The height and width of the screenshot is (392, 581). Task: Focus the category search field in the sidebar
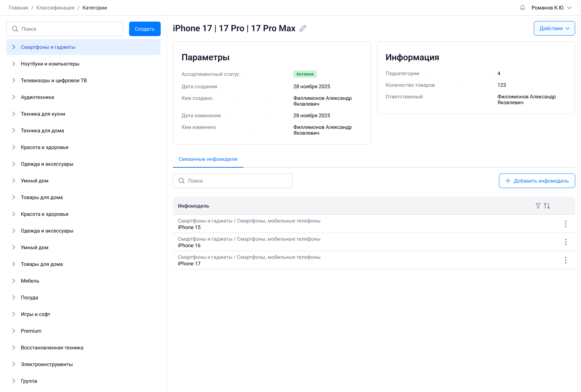pos(65,29)
